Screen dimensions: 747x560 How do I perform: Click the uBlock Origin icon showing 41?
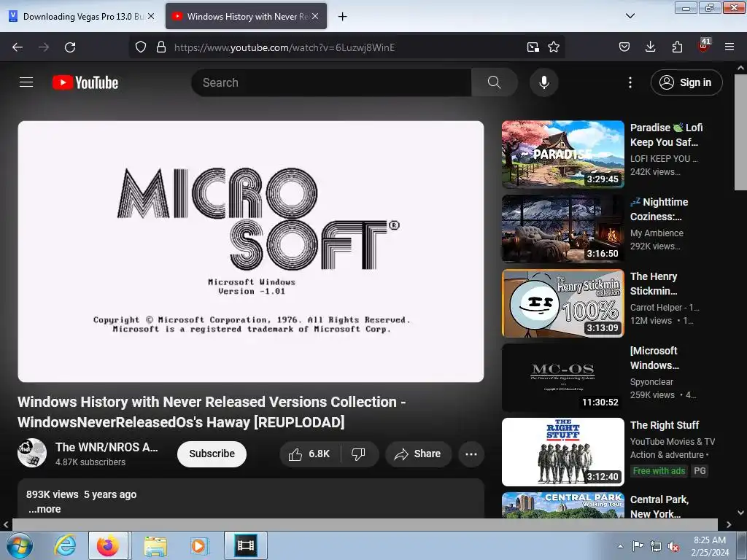coord(704,46)
